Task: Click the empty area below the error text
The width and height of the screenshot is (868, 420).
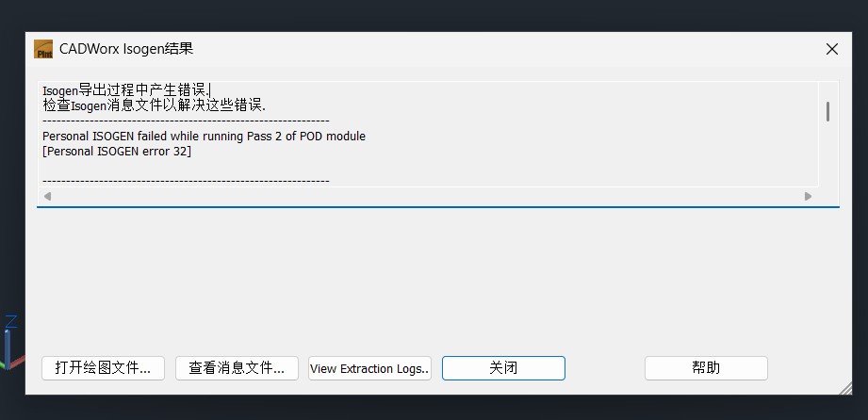Action: [x=424, y=283]
